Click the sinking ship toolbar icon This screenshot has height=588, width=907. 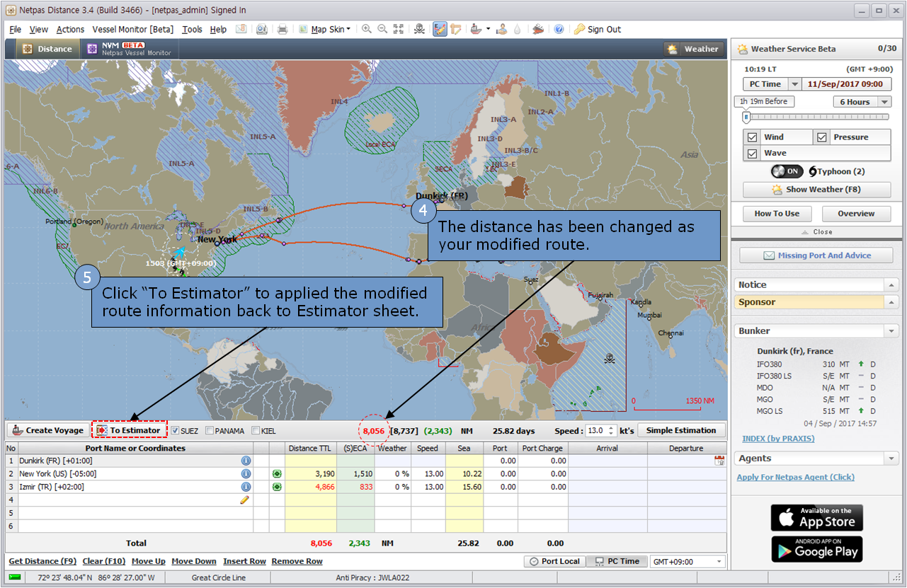click(538, 29)
